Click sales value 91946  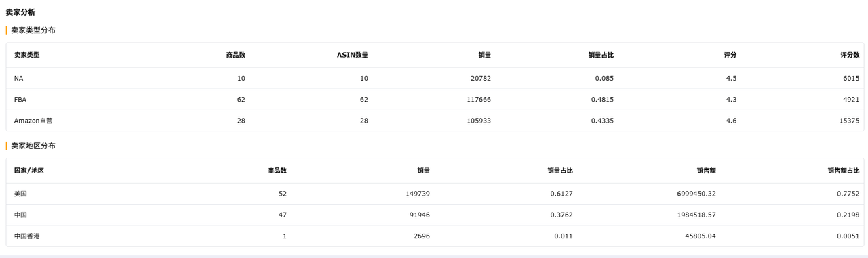point(419,215)
